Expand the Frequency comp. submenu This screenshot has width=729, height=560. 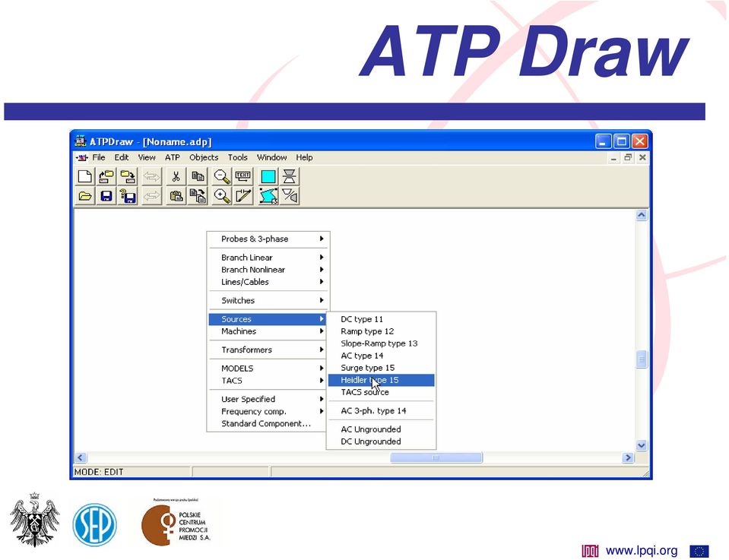268,411
